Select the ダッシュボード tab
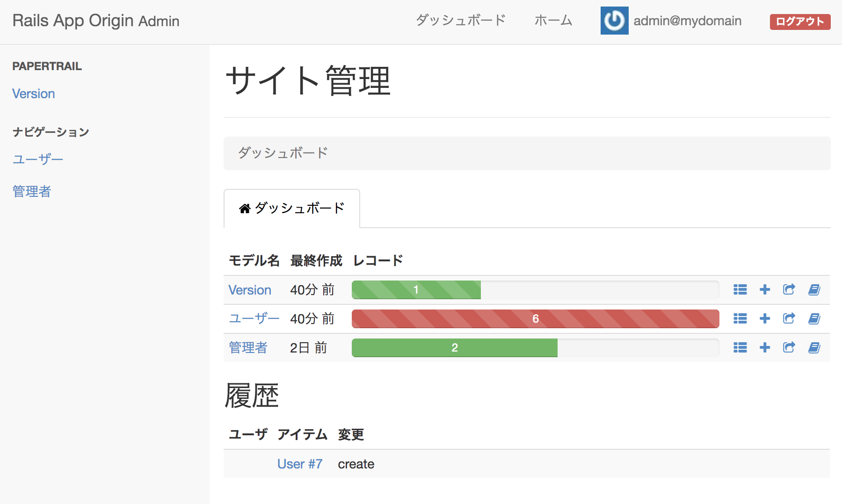This screenshot has width=842, height=504. (x=292, y=209)
